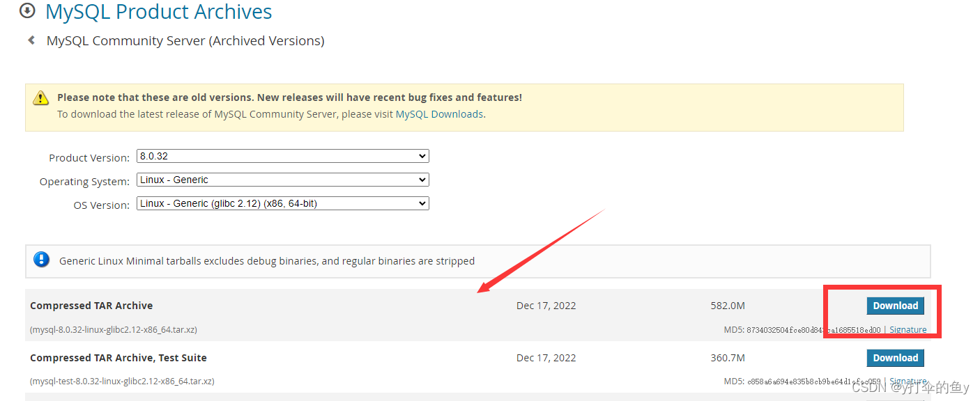
Task: Click Dec 17, 2022 date in first row
Action: [x=546, y=306]
